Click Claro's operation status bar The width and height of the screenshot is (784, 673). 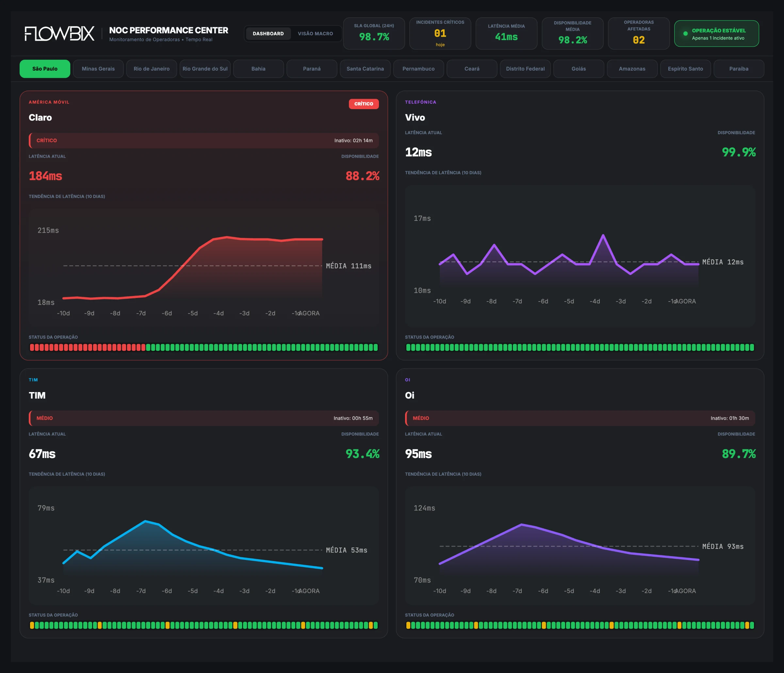click(204, 348)
